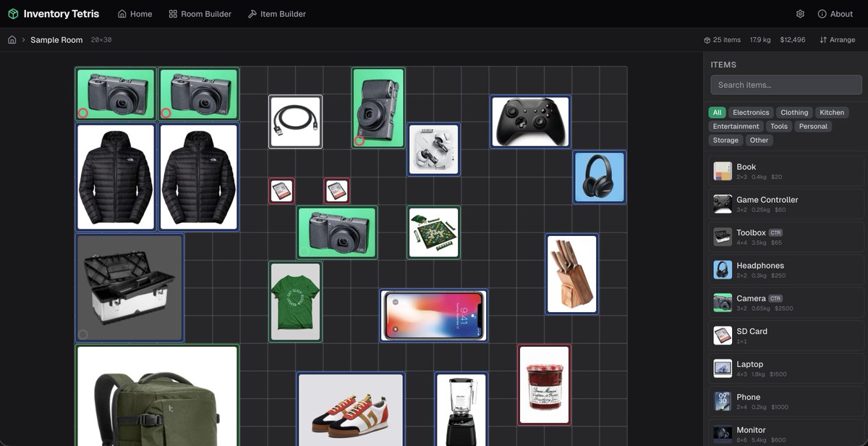Select the wireless earbuds item on the grid
Screen dimensions: 868x446
point(433,149)
